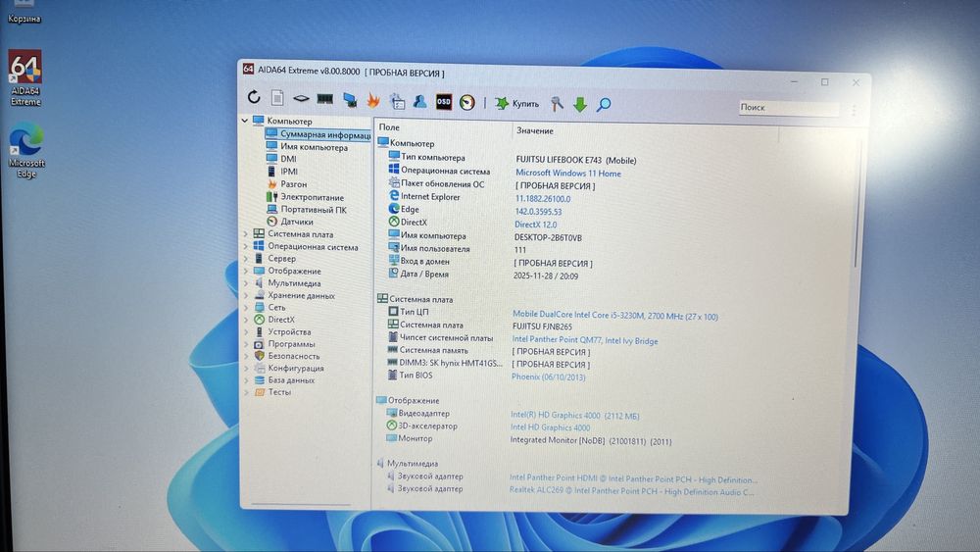Select the Конфигурация tree node
The height and width of the screenshot is (552, 980).
coord(289,369)
